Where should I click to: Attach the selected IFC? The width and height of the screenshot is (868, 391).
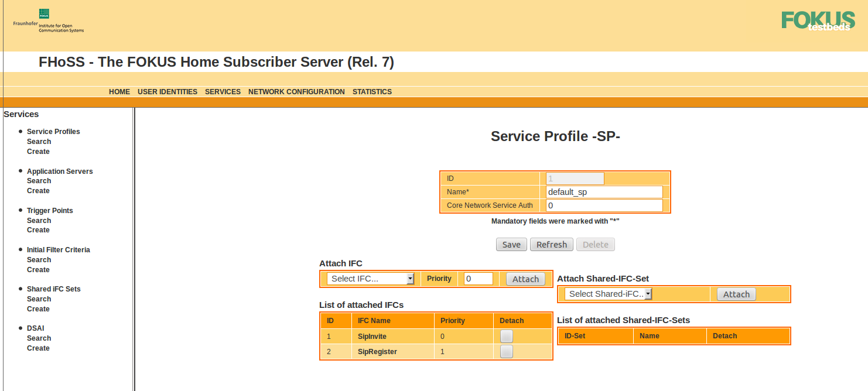tap(525, 279)
